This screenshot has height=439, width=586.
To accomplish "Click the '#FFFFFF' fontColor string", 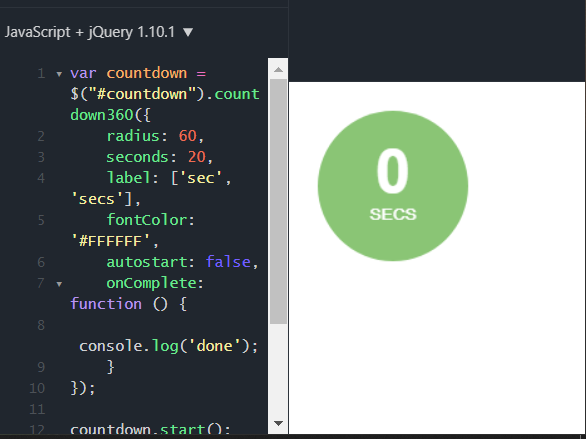I will pyautogui.click(x=111, y=241).
